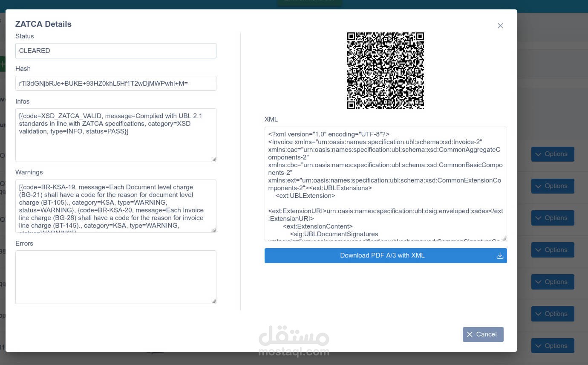The image size is (588, 365).
Task: Click the ext:UBLExtension line in XML
Action: click(306, 196)
